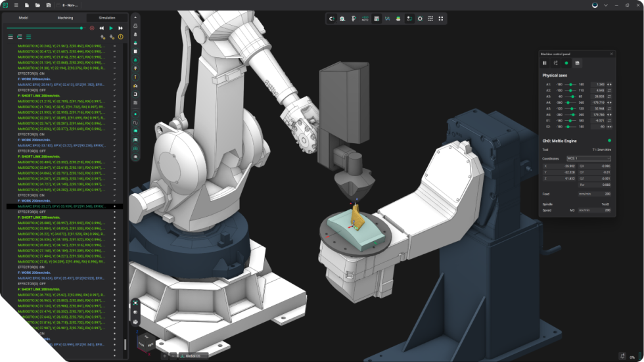Open the hamburger main menu in title bar

coord(16,5)
